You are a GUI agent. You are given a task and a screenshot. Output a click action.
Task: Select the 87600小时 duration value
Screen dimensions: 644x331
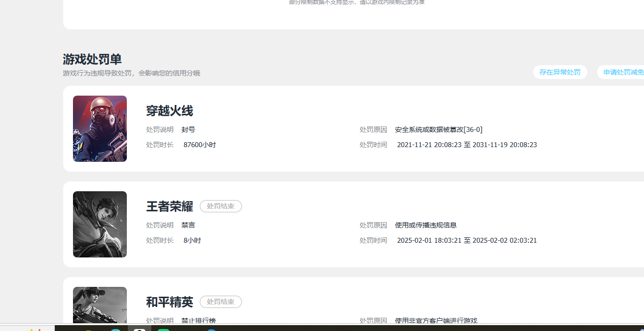click(x=200, y=145)
